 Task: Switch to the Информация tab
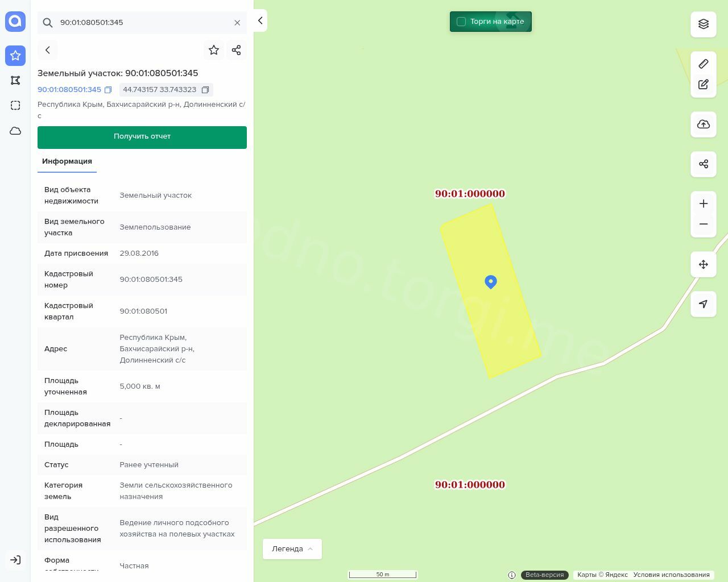pyautogui.click(x=67, y=161)
